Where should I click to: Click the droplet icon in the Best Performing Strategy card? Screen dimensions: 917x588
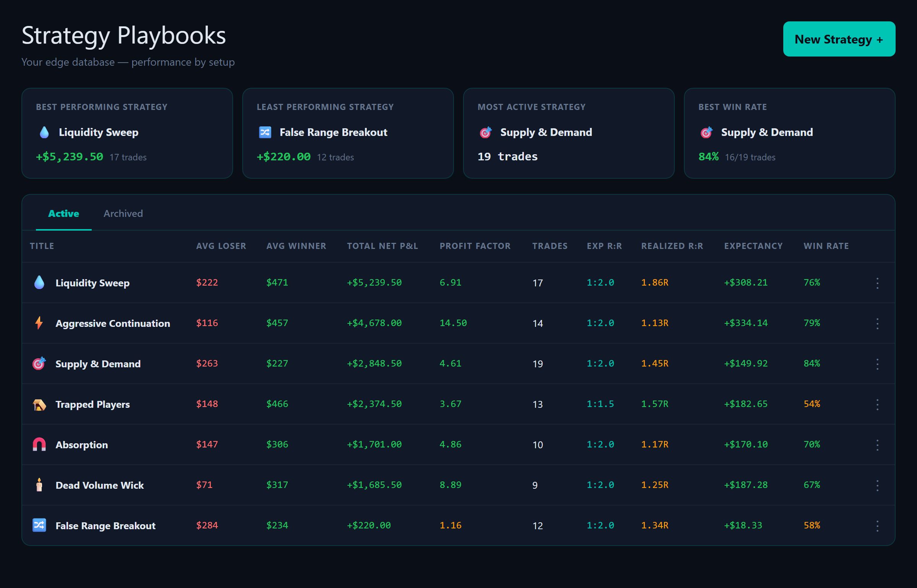[x=44, y=132]
